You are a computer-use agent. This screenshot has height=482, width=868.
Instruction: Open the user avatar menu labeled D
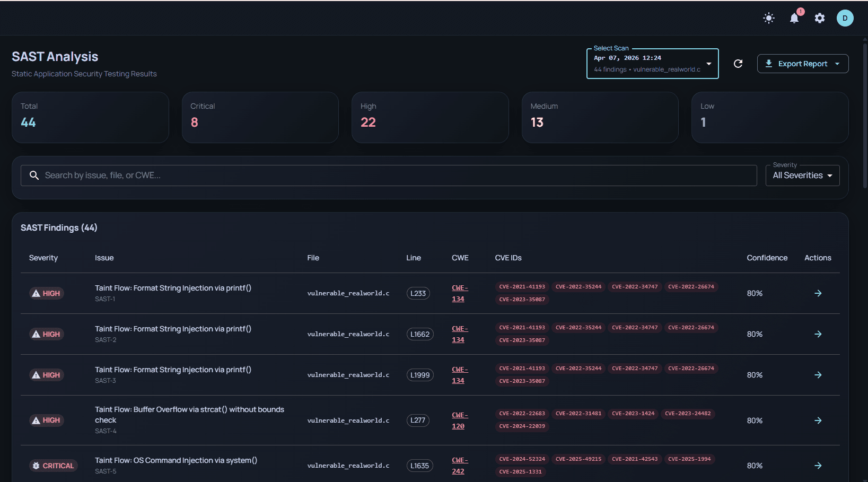click(845, 17)
